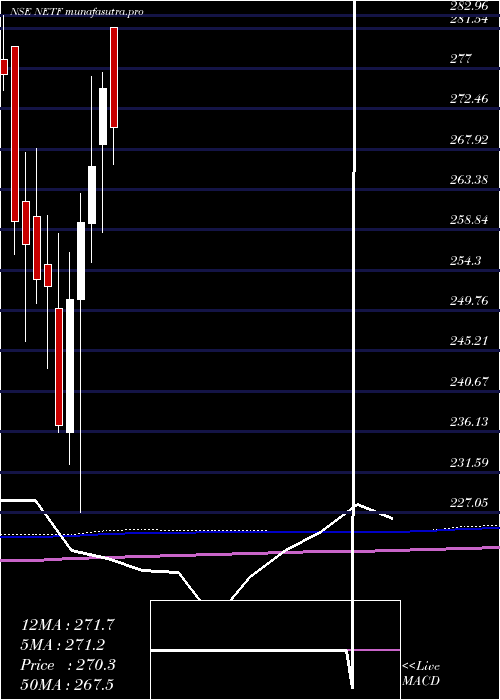Click the tall white candlestick bottoming near 236

[70, 366]
